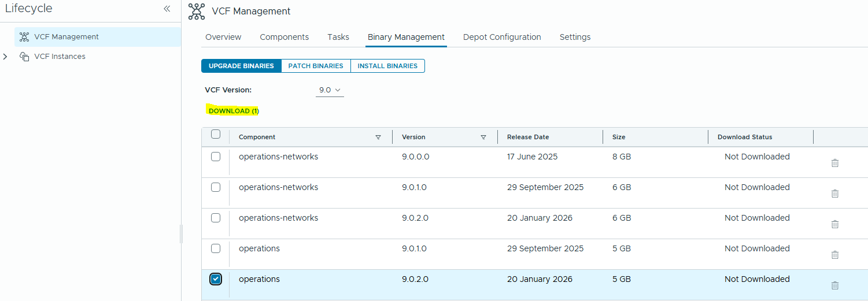
Task: Toggle the select-all header checkbox
Action: click(216, 135)
